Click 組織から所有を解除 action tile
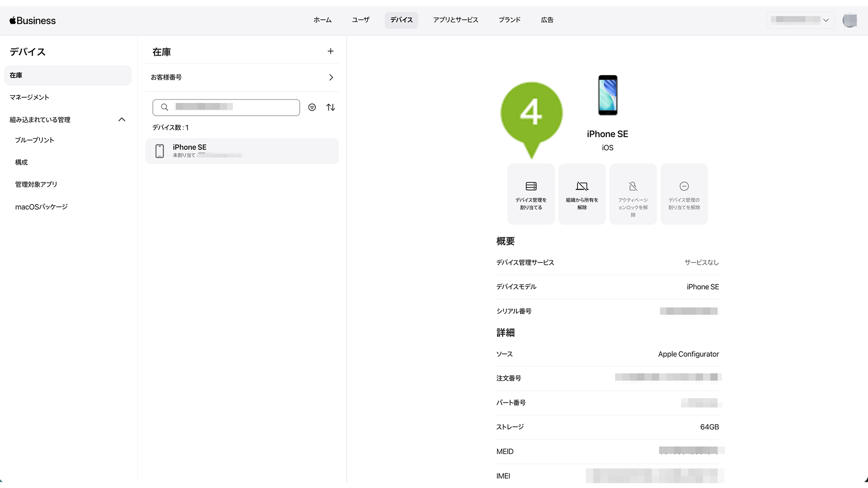The image size is (868, 488). coord(582,194)
